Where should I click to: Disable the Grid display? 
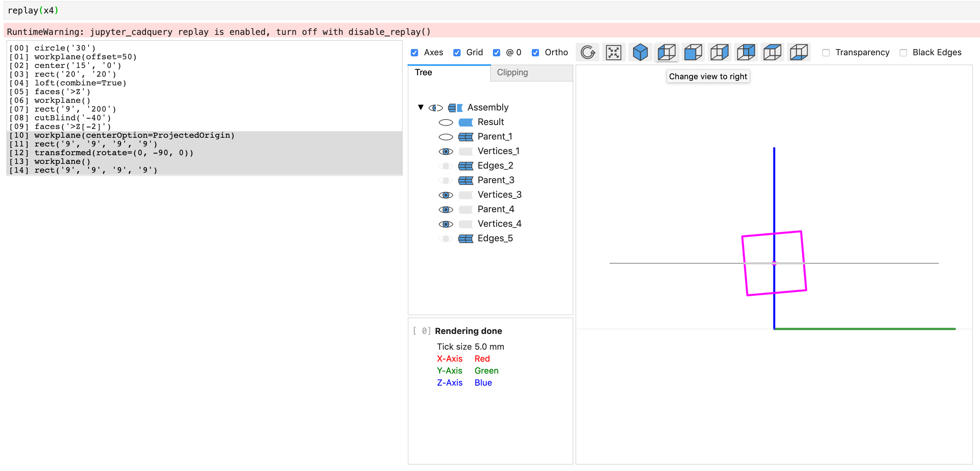coord(457,52)
